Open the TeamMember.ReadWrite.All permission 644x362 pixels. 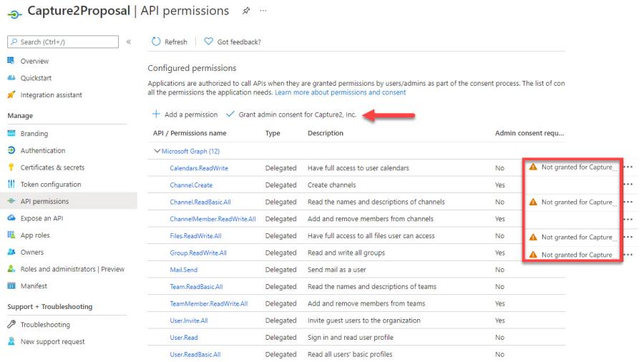click(209, 304)
